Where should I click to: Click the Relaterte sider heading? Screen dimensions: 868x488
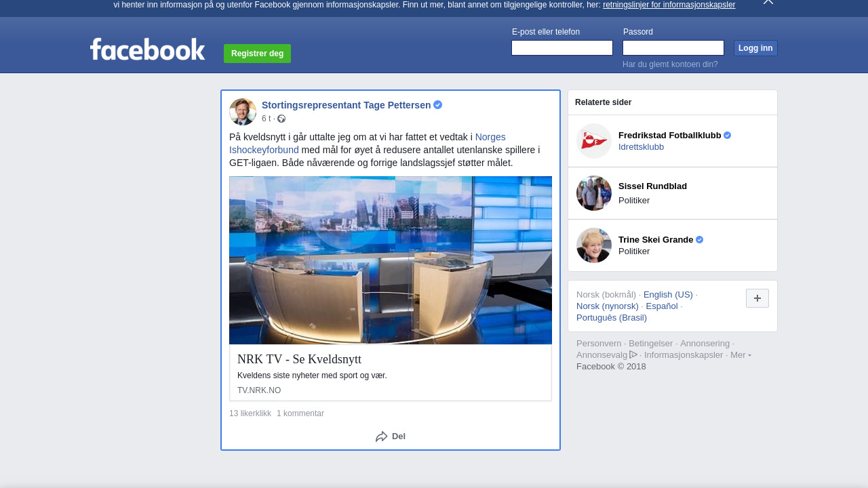click(x=604, y=102)
